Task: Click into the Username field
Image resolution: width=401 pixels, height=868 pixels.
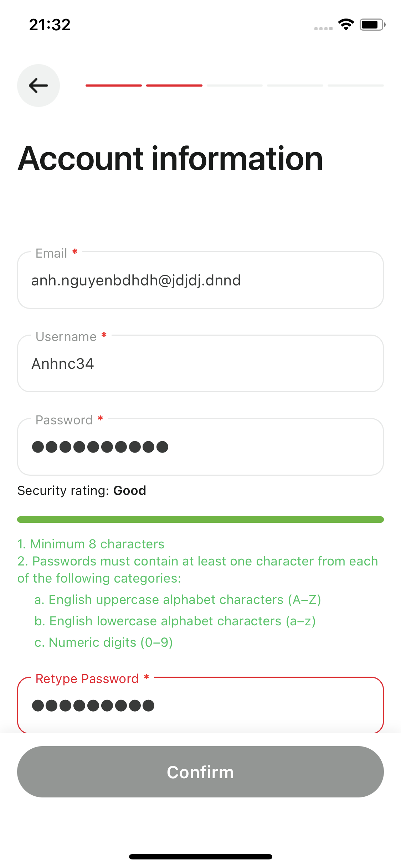Action: pyautogui.click(x=200, y=364)
